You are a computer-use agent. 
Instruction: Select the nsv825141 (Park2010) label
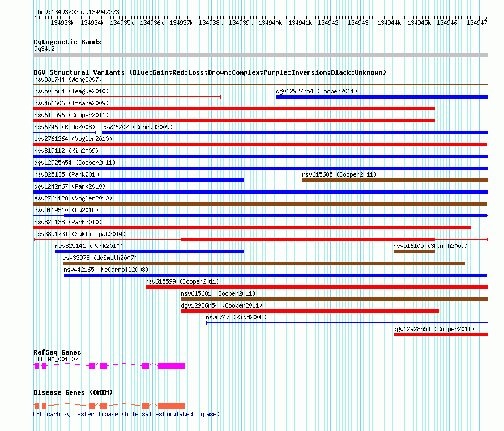point(89,246)
